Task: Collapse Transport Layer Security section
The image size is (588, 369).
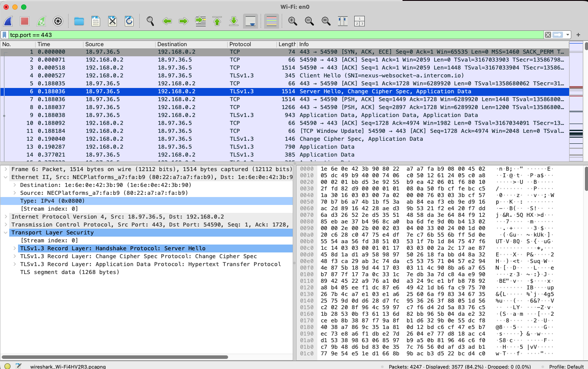Action: [6, 233]
